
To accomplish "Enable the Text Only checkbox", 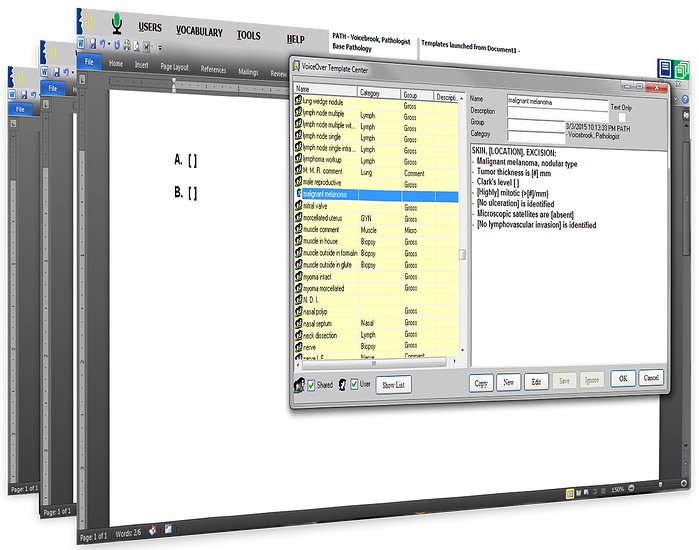I will [x=622, y=117].
